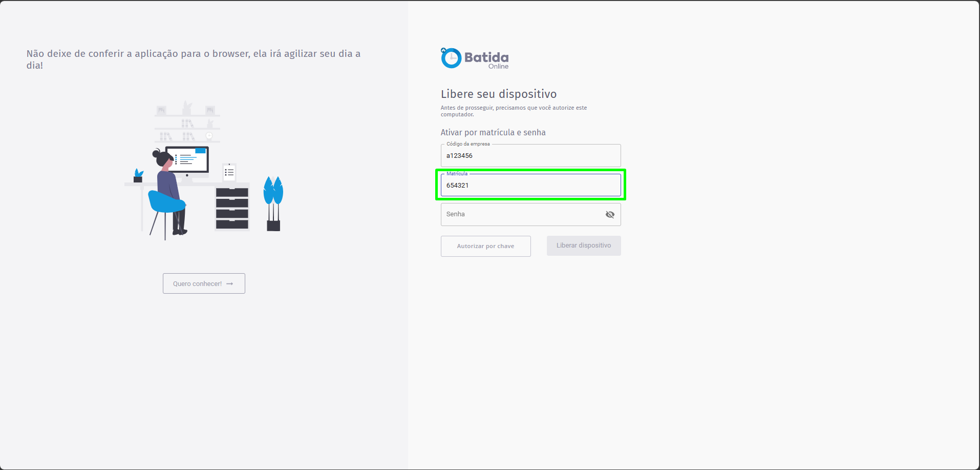Viewport: 980px width, 470px height.
Task: Click the 'Não deixe de conferir' promo text
Action: [194, 59]
